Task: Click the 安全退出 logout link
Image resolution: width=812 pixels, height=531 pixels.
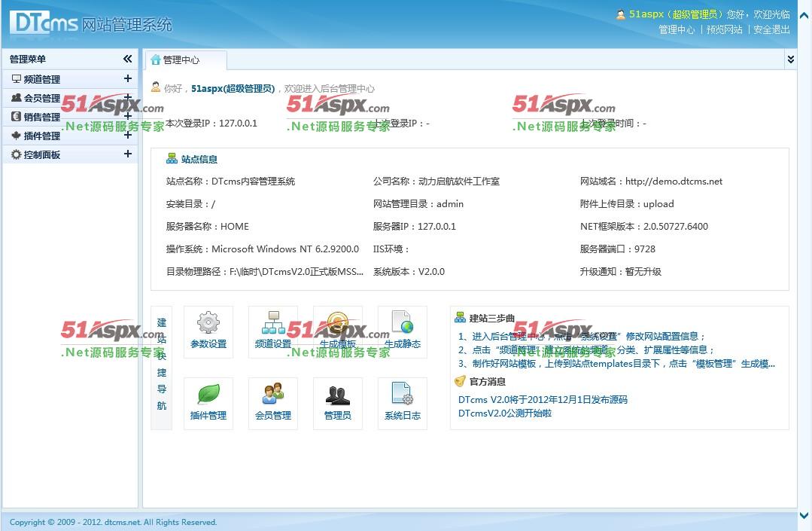Action: 771,29
